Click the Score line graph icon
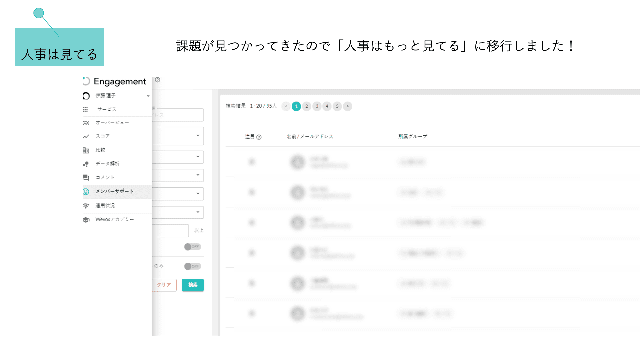This screenshot has height=349, width=644. click(x=86, y=136)
